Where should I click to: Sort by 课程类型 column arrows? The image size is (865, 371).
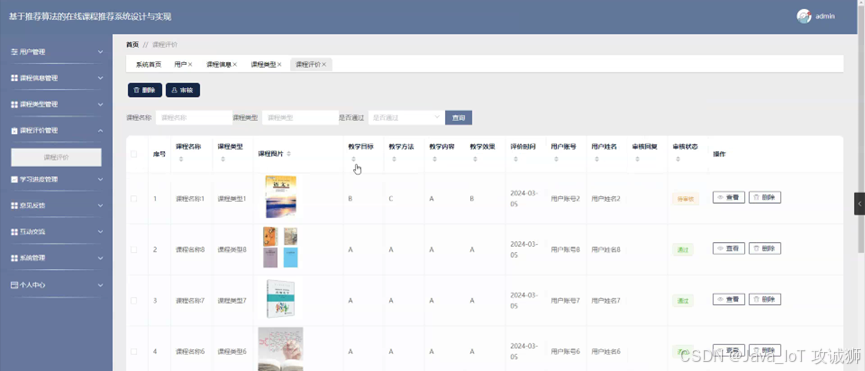(x=223, y=159)
